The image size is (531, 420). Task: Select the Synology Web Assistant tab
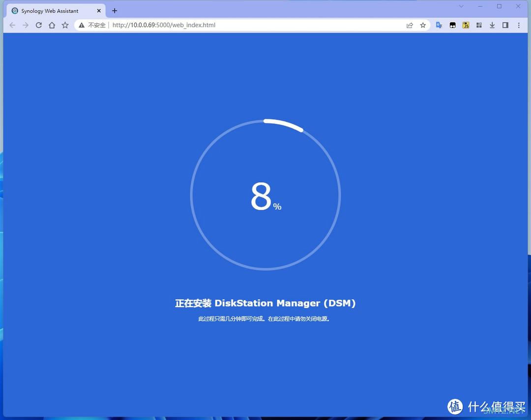tap(56, 11)
